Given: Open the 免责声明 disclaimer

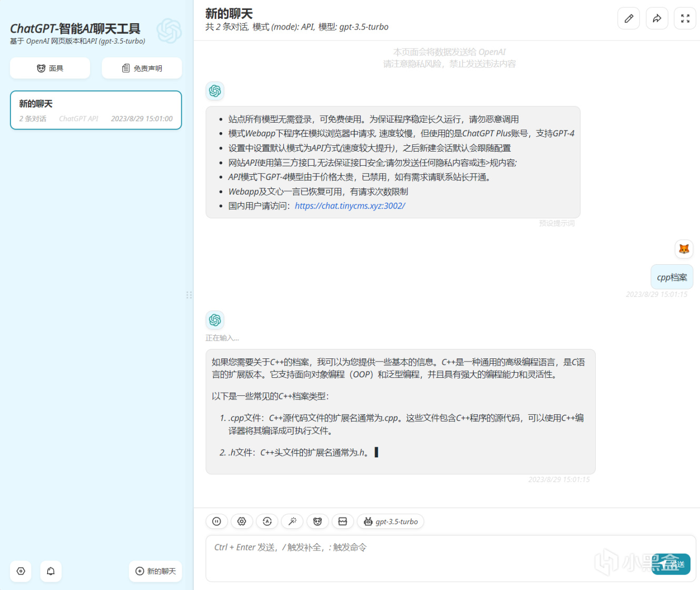Looking at the screenshot, I should [142, 68].
